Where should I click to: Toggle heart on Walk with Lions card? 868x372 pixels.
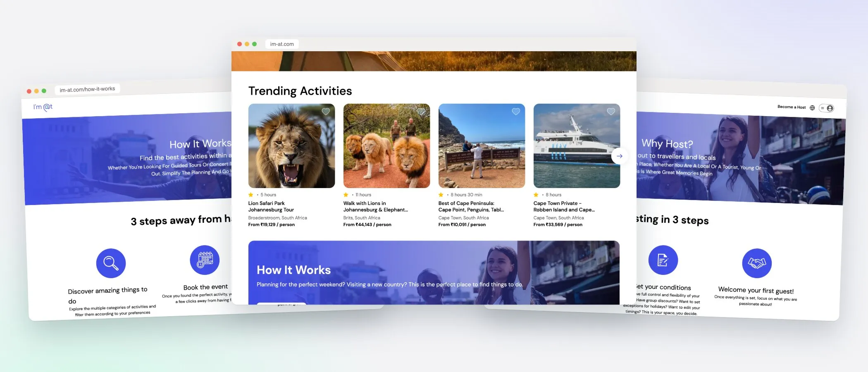click(421, 111)
